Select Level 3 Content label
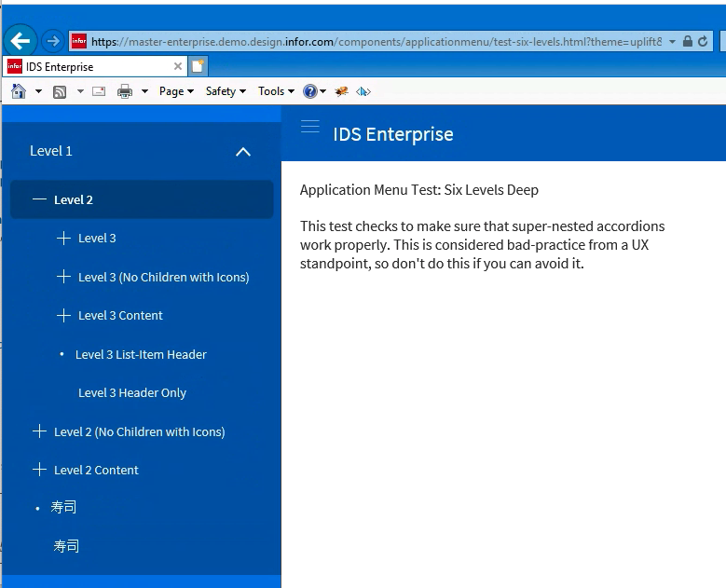The image size is (726, 588). [x=120, y=315]
